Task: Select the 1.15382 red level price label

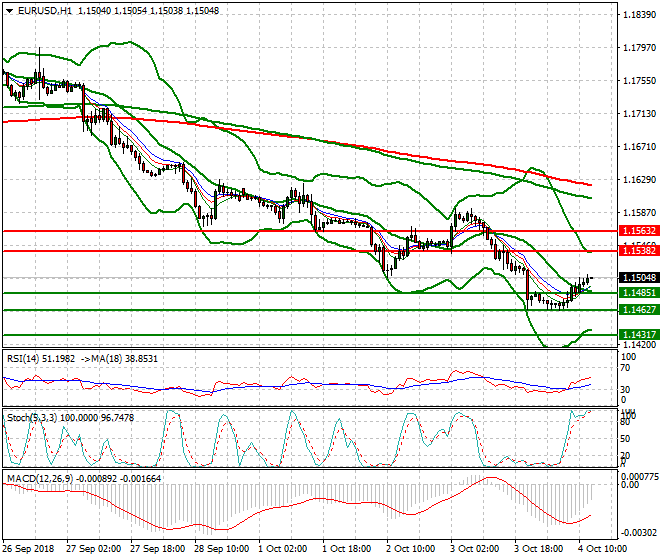Action: click(x=639, y=251)
